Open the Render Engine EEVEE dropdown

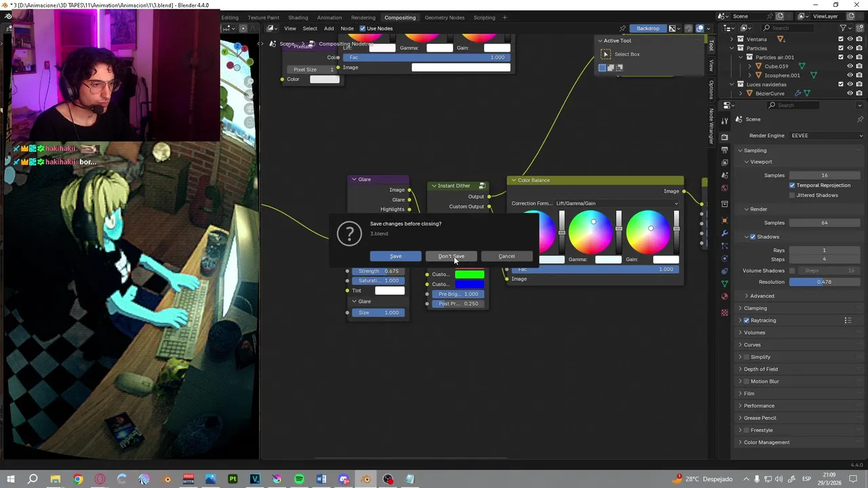point(827,136)
